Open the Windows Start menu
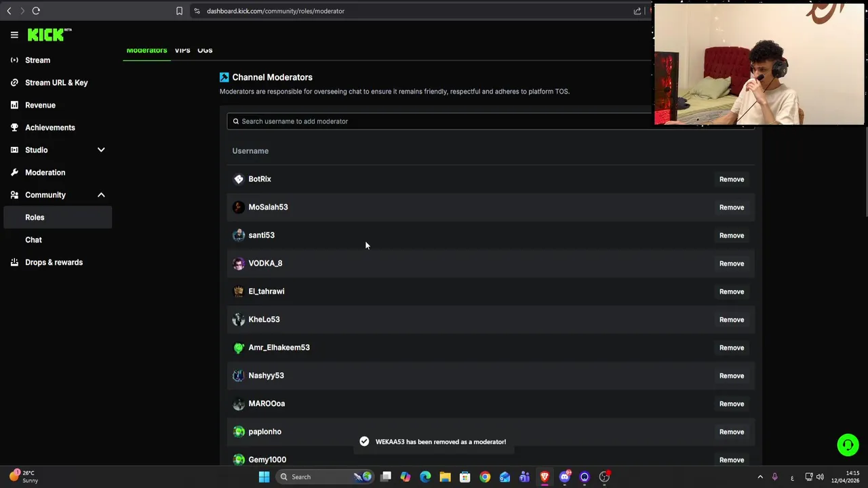 (x=264, y=477)
